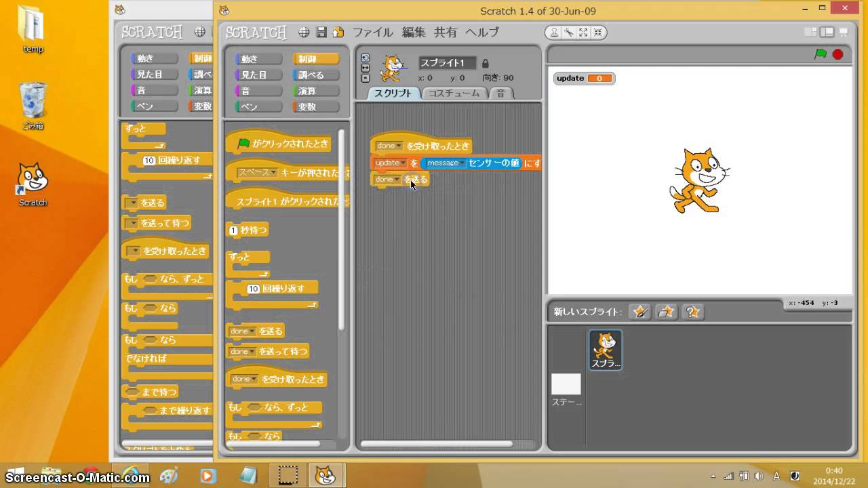Image resolution: width=868 pixels, height=488 pixels.
Task: Open empty dropdown on back window を送る block
Action: pos(133,203)
